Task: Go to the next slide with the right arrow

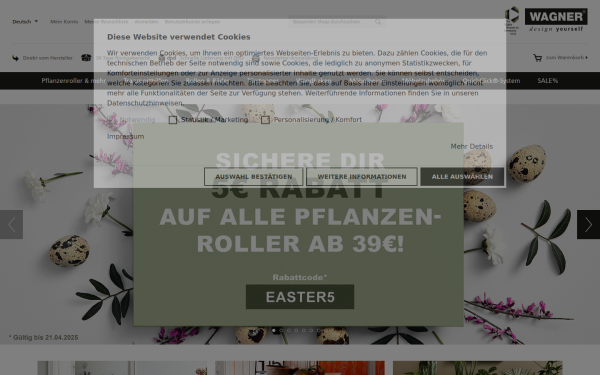Action: point(589,225)
